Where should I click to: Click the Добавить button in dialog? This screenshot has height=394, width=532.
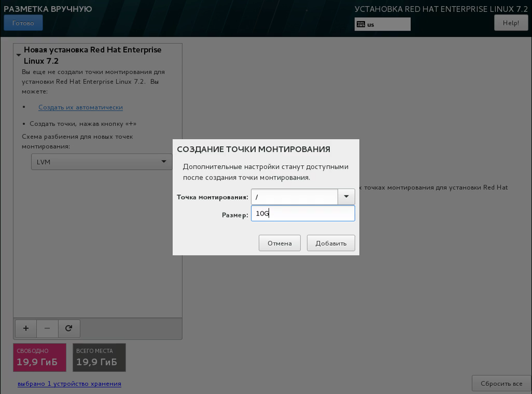(x=331, y=243)
